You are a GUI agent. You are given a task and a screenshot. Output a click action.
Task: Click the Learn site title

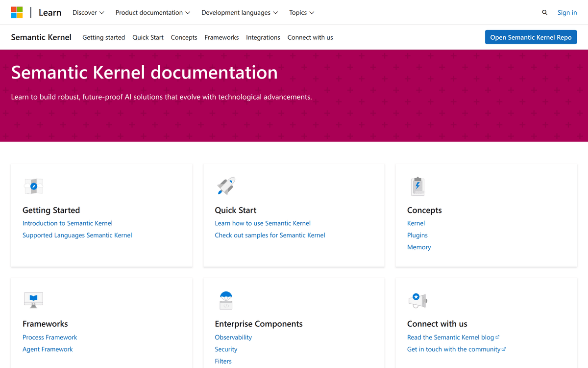50,13
